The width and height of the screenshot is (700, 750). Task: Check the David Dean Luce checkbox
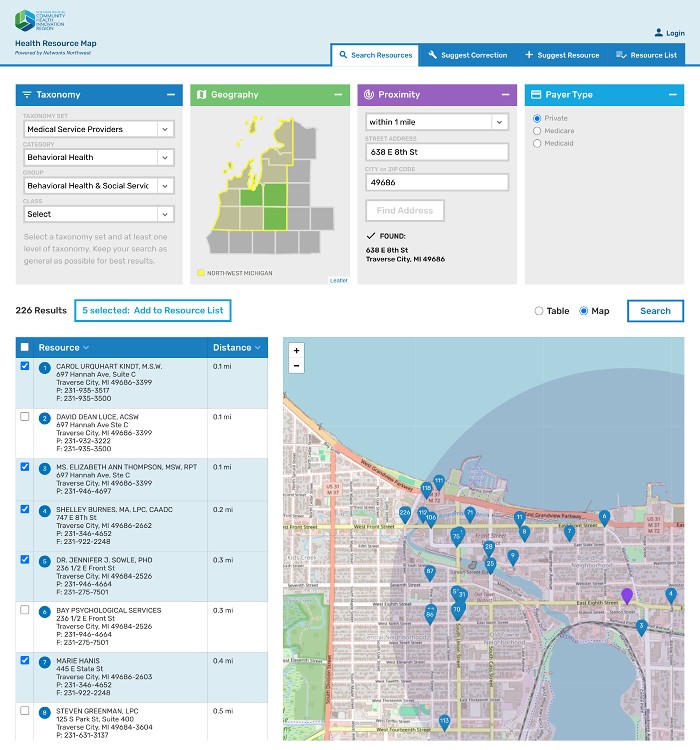click(25, 417)
